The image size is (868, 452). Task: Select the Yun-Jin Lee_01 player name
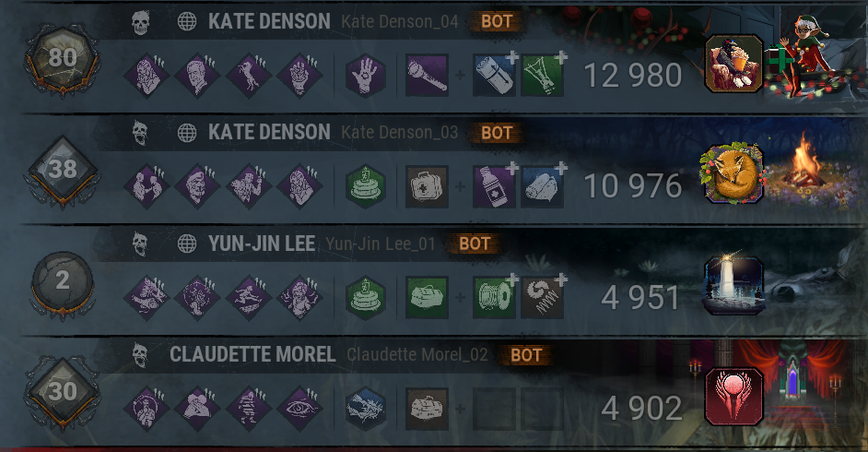pyautogui.click(x=381, y=244)
